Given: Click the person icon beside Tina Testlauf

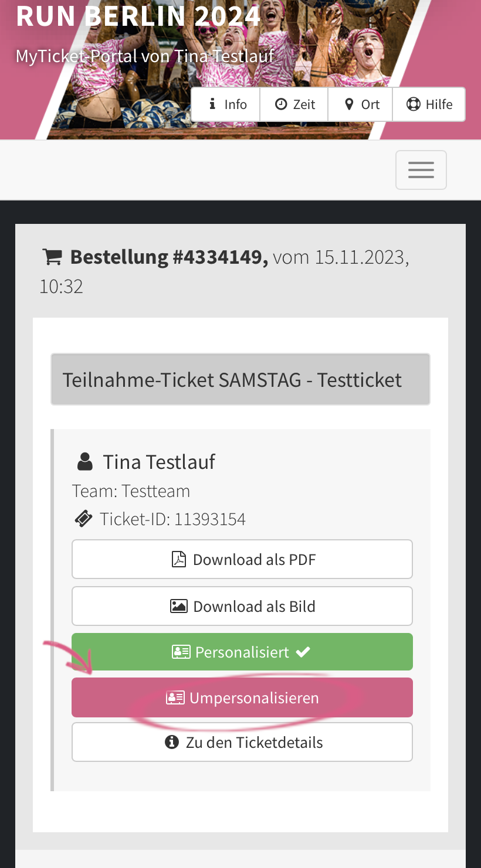Looking at the screenshot, I should point(85,462).
